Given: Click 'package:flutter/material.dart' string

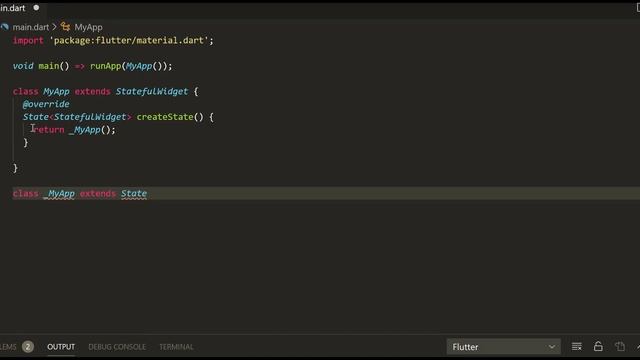Looking at the screenshot, I should click(x=129, y=40).
